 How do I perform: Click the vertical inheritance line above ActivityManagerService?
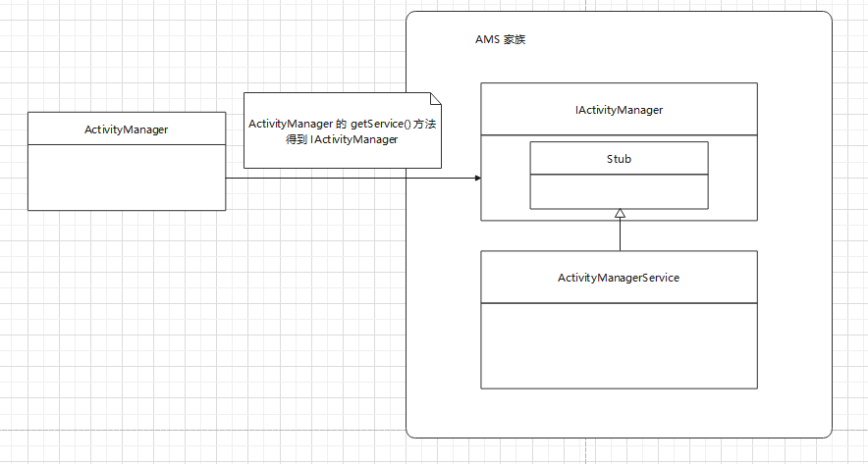[620, 235]
